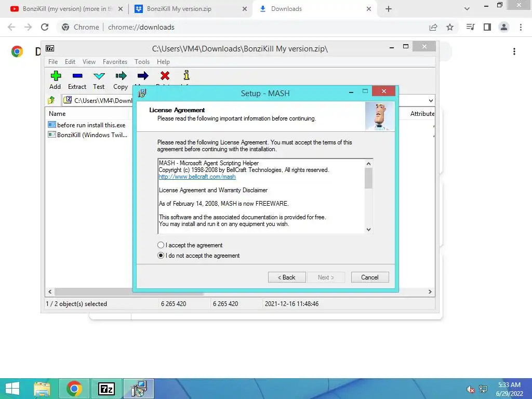Image resolution: width=532 pixels, height=399 pixels.
Task: Reload the Chrome downloads page
Action: click(45, 27)
